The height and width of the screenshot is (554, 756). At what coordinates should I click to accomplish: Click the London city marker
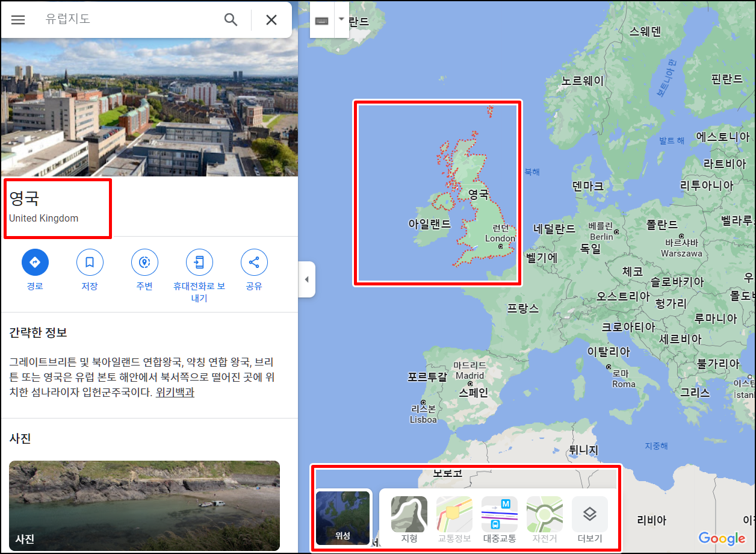click(x=500, y=246)
